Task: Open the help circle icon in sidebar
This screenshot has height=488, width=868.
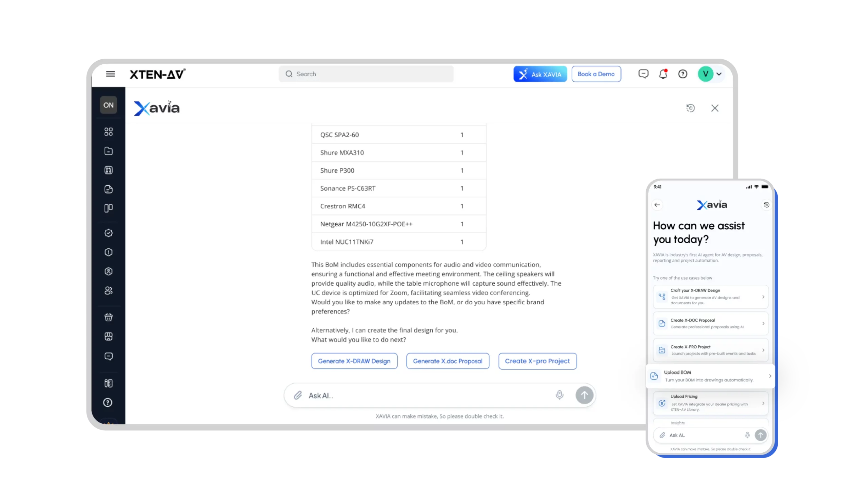Action: 107,403
